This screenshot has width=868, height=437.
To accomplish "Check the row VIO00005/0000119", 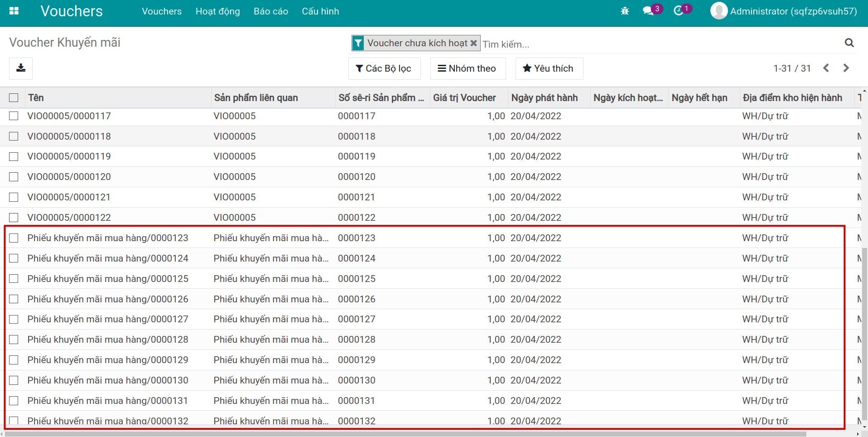I will pos(14,156).
